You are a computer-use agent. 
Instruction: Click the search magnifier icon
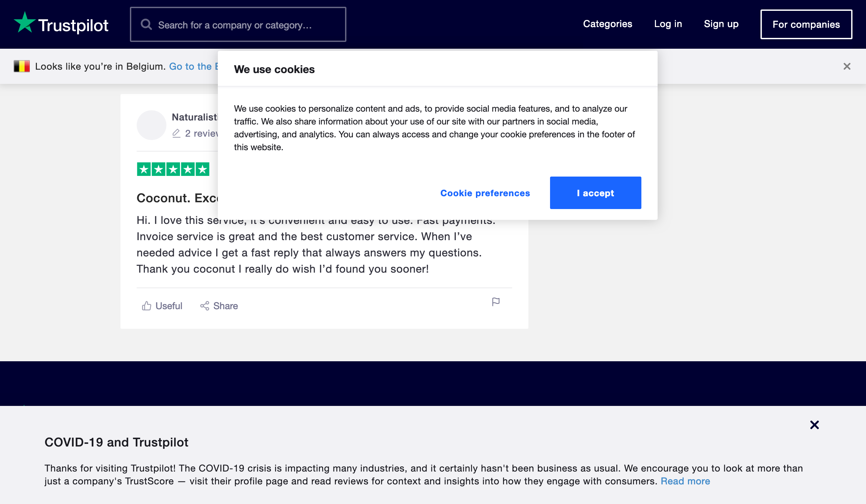pyautogui.click(x=146, y=24)
